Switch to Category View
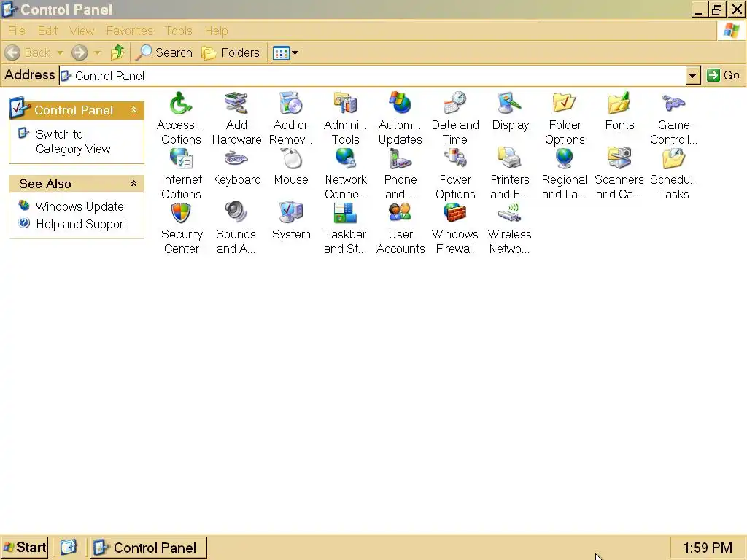747x560 pixels. (73, 141)
